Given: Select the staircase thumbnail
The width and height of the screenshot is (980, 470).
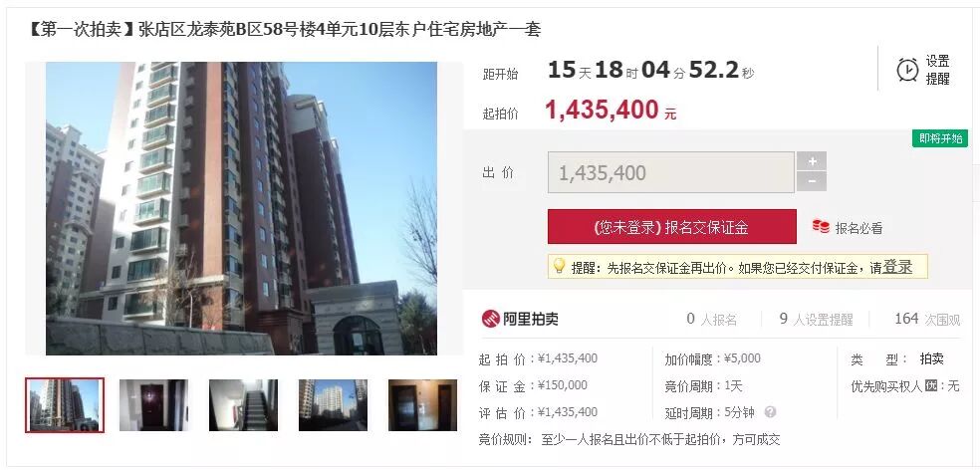Looking at the screenshot, I should [x=243, y=405].
